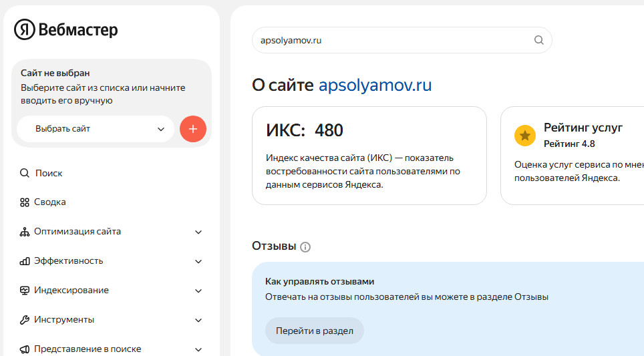644x356 pixels.
Task: Click the Yandex Я logo icon
Action: click(x=25, y=29)
